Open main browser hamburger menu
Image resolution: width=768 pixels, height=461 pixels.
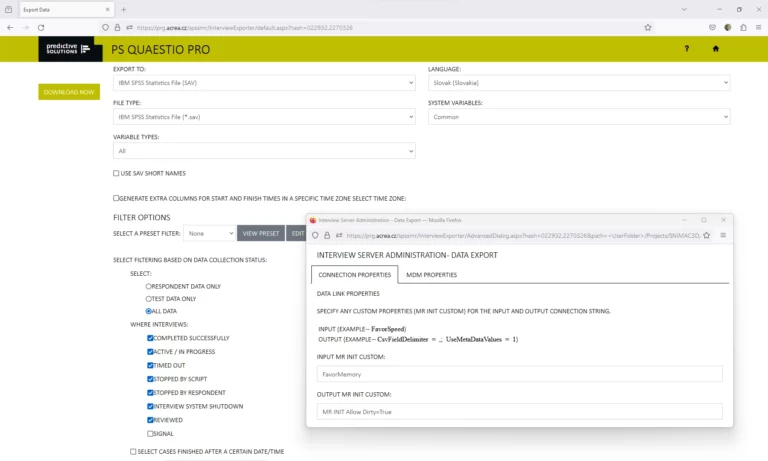pos(758,27)
